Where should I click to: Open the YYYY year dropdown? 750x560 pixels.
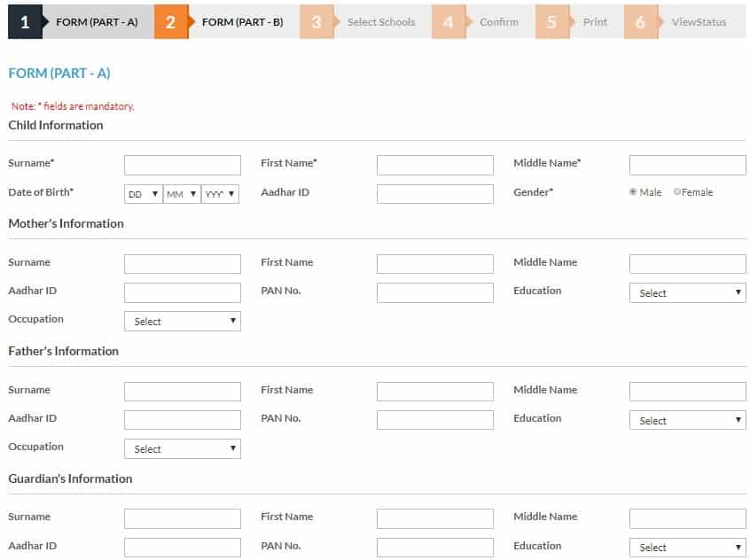pyautogui.click(x=220, y=194)
